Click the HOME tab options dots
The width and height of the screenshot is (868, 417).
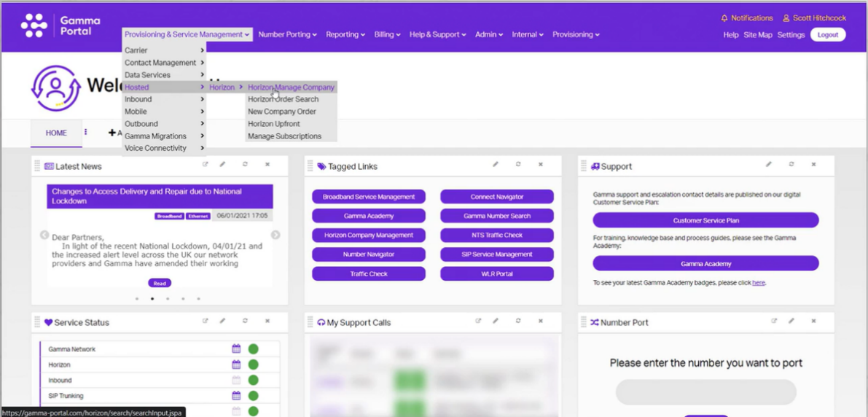point(86,133)
